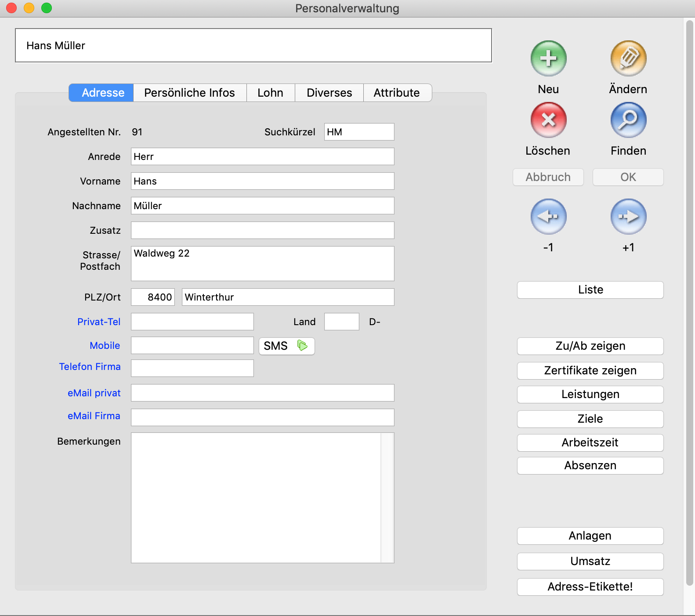Select the Diverses tab
The height and width of the screenshot is (616, 695).
(329, 93)
